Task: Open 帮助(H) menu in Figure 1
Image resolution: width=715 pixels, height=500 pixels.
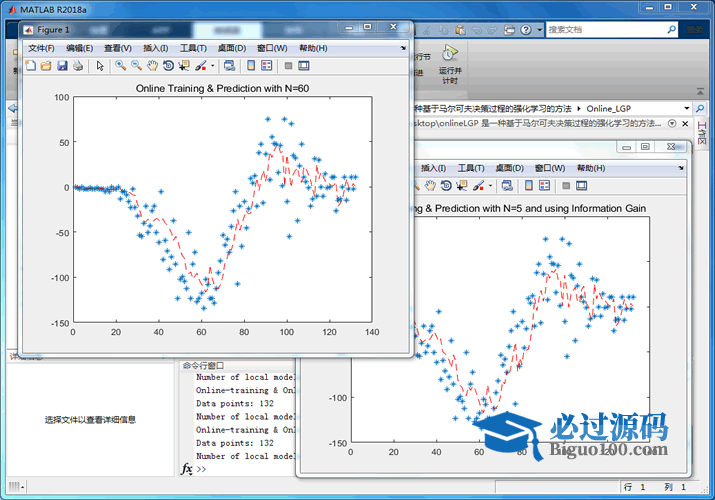Action: (x=313, y=48)
